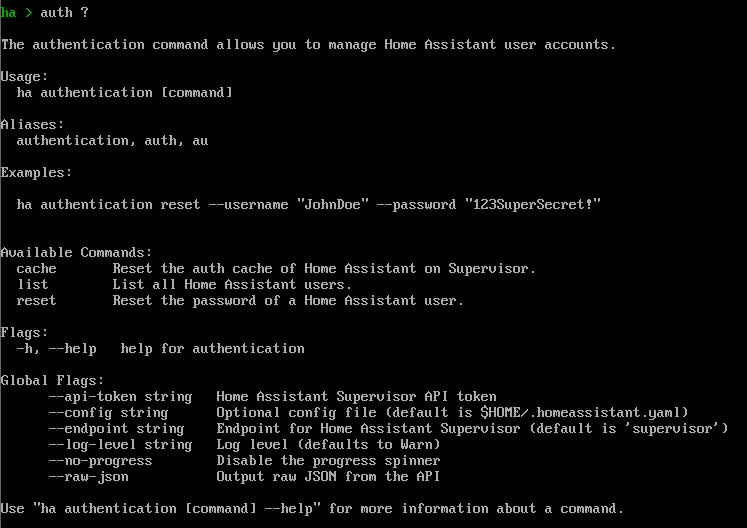The height and width of the screenshot is (528, 747).
Task: Click the 'Usage:' heading
Action: click(x=24, y=77)
